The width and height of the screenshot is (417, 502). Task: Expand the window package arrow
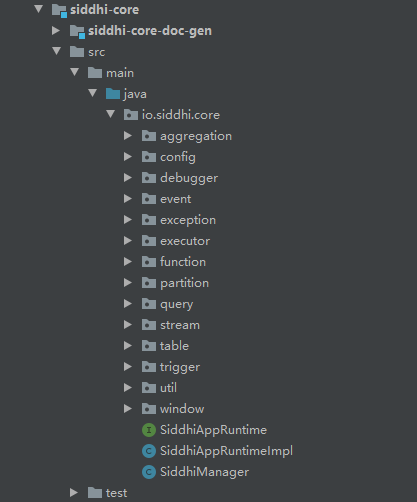tap(128, 408)
